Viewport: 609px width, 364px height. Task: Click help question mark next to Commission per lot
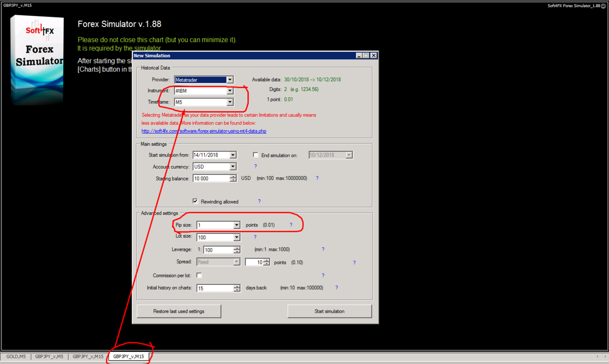pyautogui.click(x=323, y=275)
